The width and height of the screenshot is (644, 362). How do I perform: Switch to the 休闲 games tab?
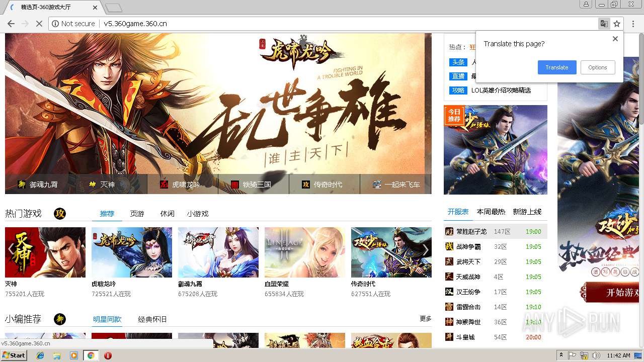click(168, 214)
